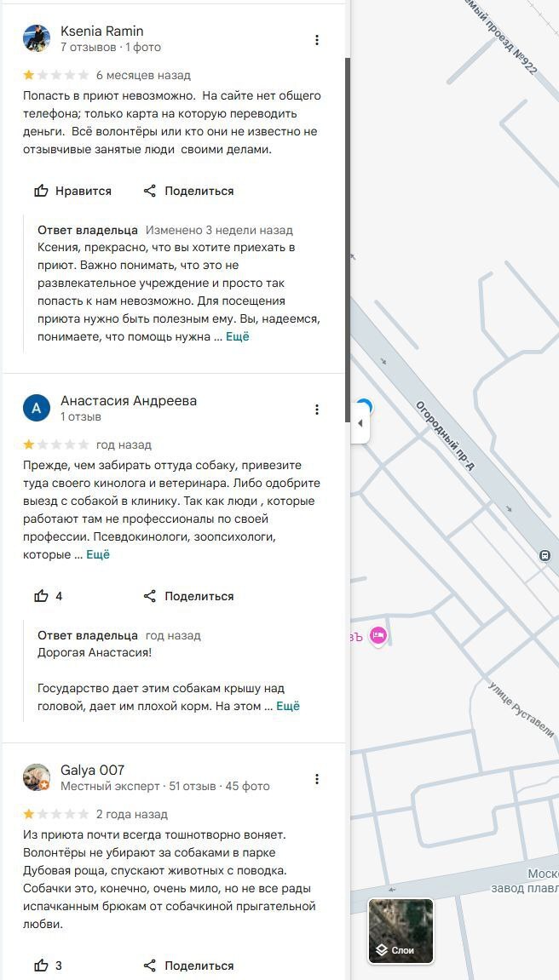Expand the owner's reply to Ksenia with Ещё
This screenshot has height=980, width=559.
coord(238,336)
